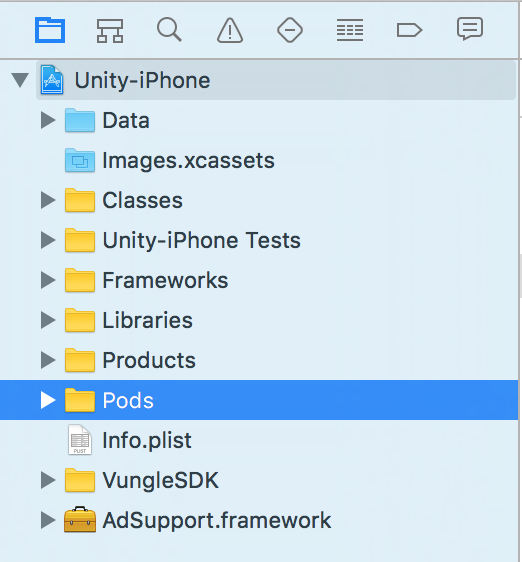This screenshot has height=562, width=522.
Task: Expand the Products group
Action: (48, 360)
